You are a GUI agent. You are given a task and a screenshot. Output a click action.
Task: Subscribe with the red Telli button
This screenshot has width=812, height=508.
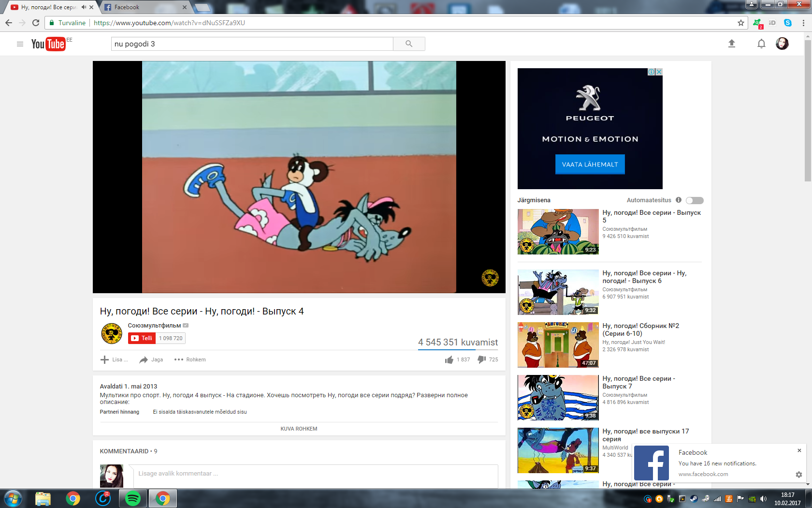pyautogui.click(x=142, y=338)
